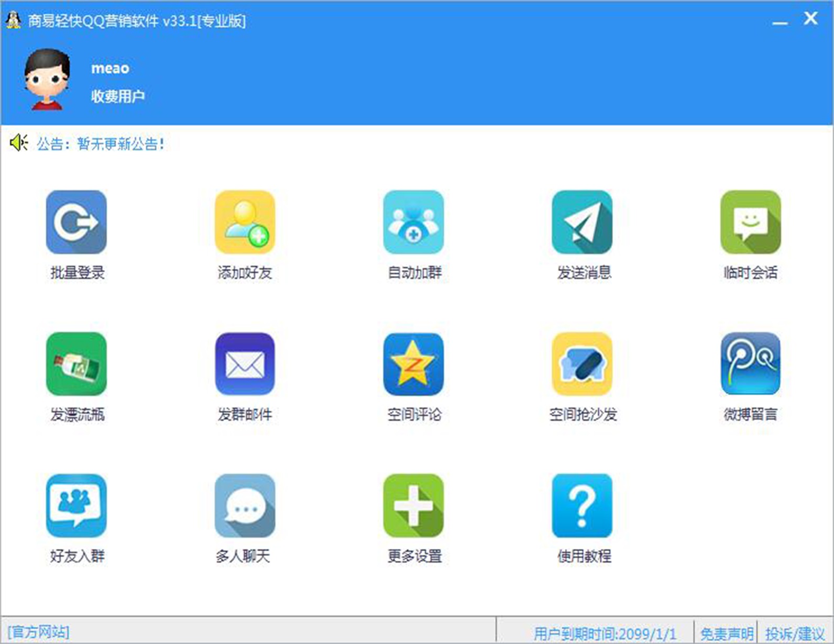Viewport: 834px width, 644px height.
Task: Open the 好友入群 friends-to-group icon
Action: coord(76,506)
